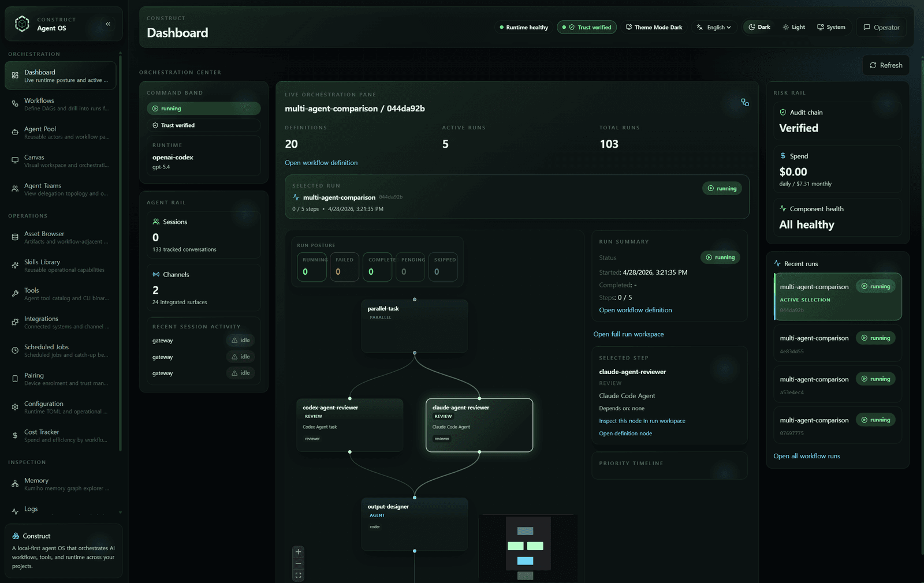Click the Construct Agent OS logo icon
Viewport: 924px width, 583px height.
point(22,24)
